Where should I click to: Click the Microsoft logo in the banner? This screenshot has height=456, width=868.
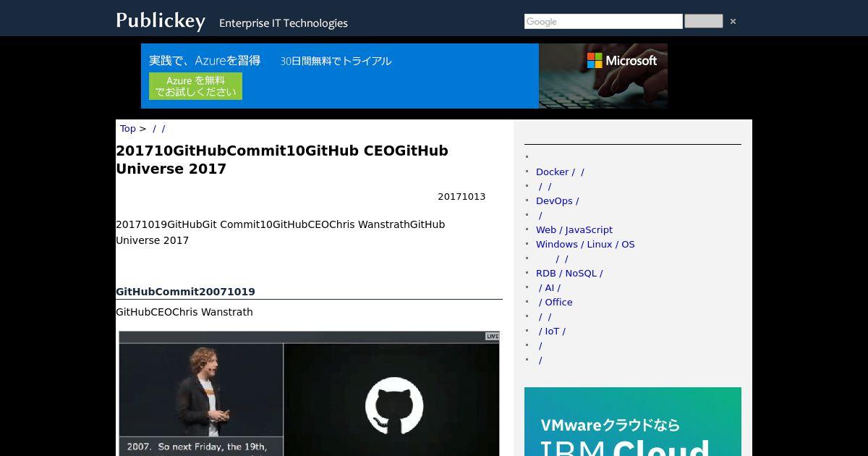(x=622, y=61)
